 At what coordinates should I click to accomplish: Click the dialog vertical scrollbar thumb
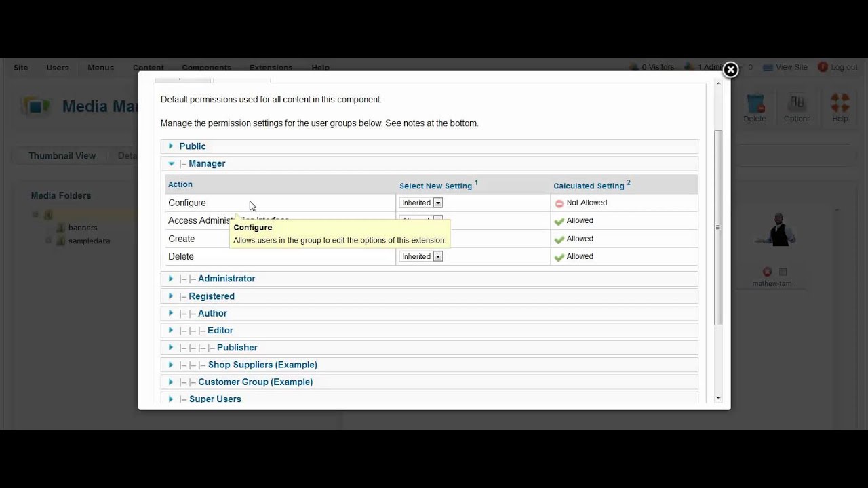pos(718,227)
